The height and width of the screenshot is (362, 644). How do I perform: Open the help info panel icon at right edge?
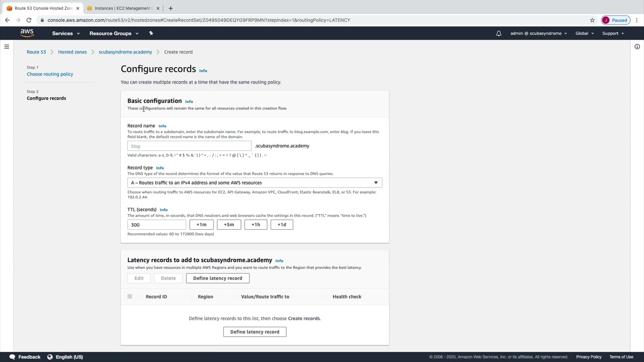coord(637,47)
